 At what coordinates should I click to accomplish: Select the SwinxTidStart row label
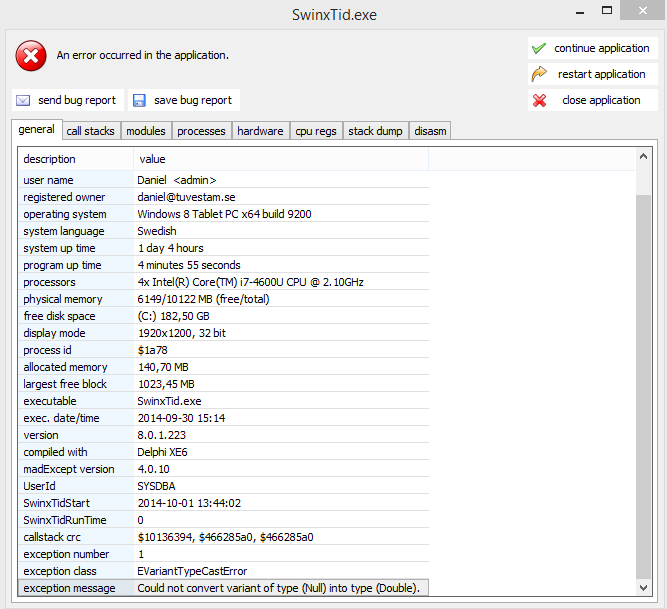click(x=57, y=503)
